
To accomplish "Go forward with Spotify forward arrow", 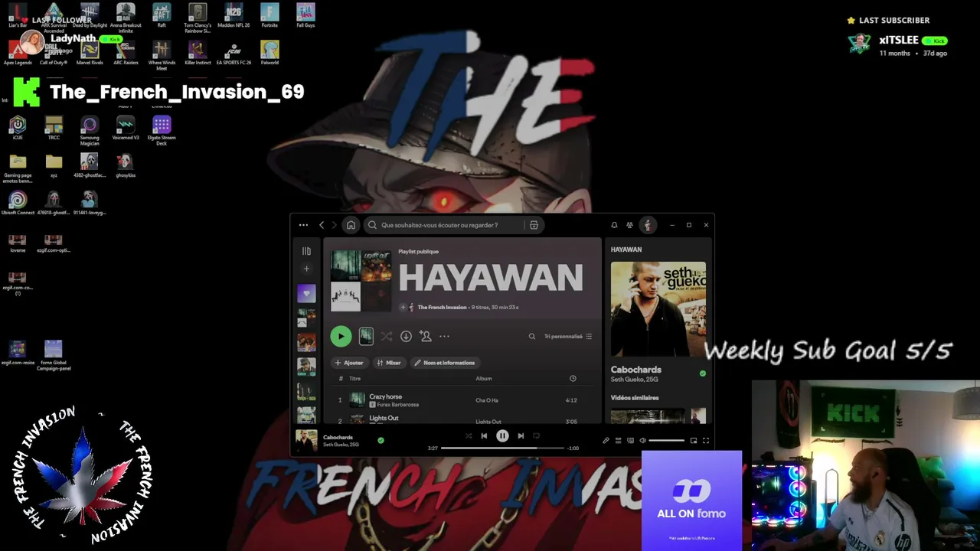I will [335, 225].
